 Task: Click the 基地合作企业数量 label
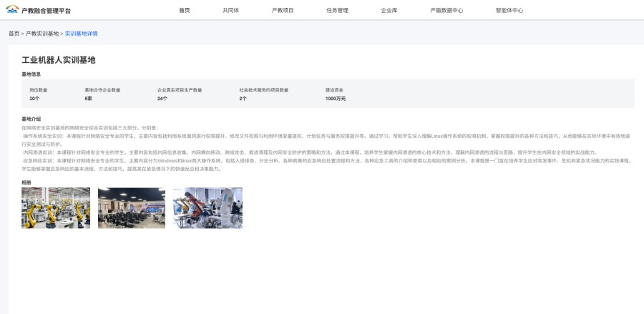coord(102,90)
